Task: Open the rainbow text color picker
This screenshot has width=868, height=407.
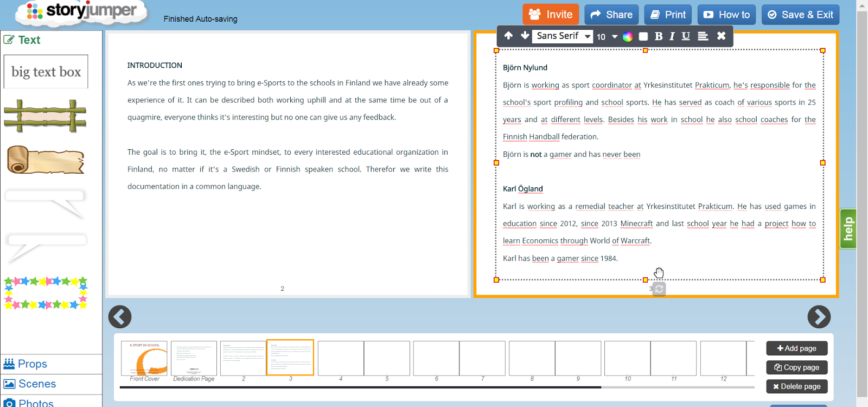Action: coord(628,36)
